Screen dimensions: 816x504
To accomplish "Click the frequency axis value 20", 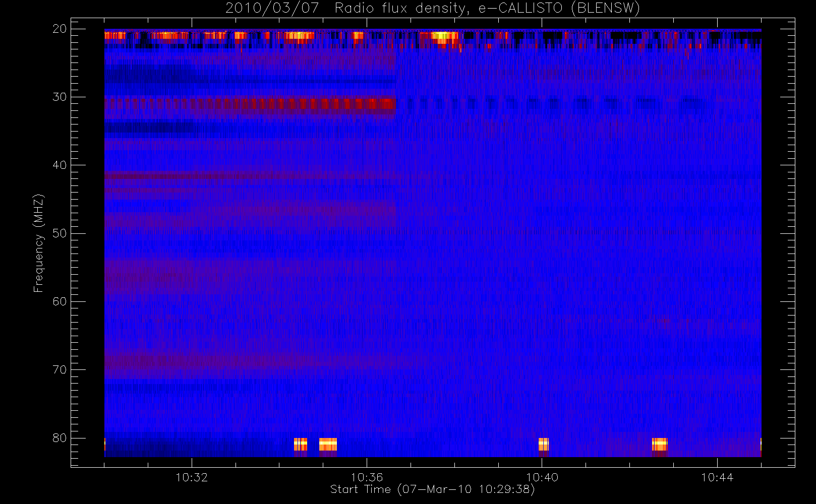I will [60, 29].
